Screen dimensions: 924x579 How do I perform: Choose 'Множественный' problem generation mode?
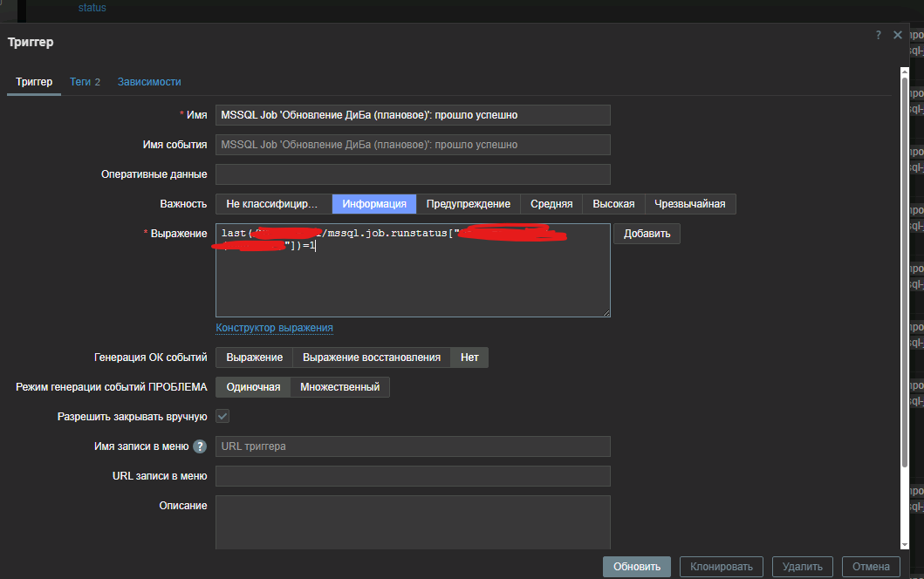click(339, 387)
